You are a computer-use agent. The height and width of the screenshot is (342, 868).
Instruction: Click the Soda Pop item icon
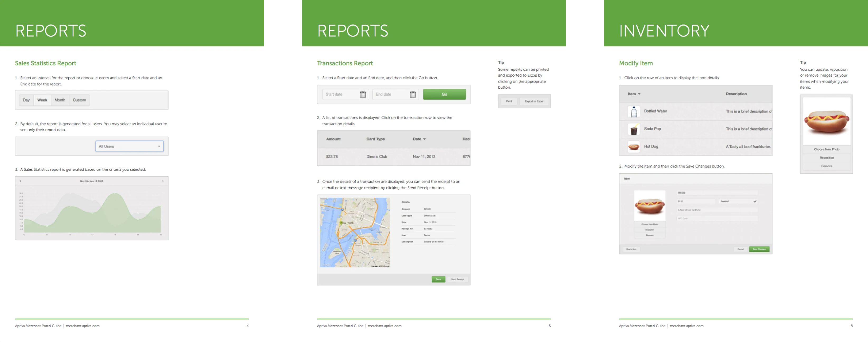point(634,129)
